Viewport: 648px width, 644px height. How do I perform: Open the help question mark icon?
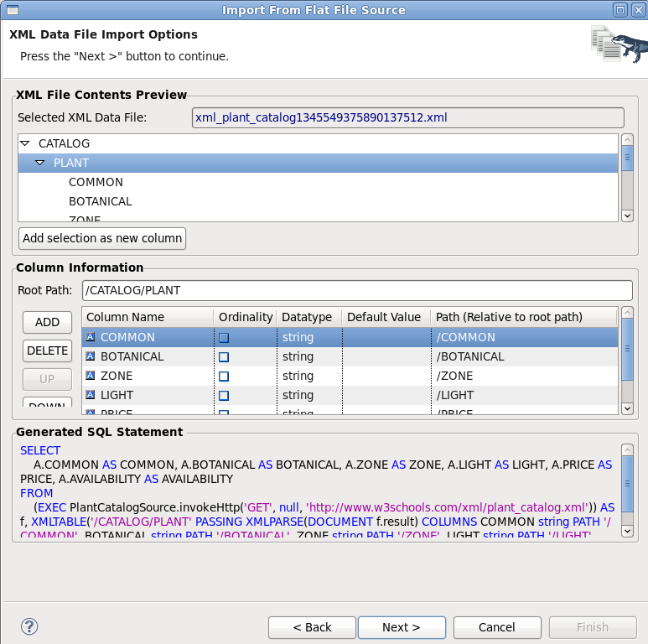pyautogui.click(x=29, y=626)
